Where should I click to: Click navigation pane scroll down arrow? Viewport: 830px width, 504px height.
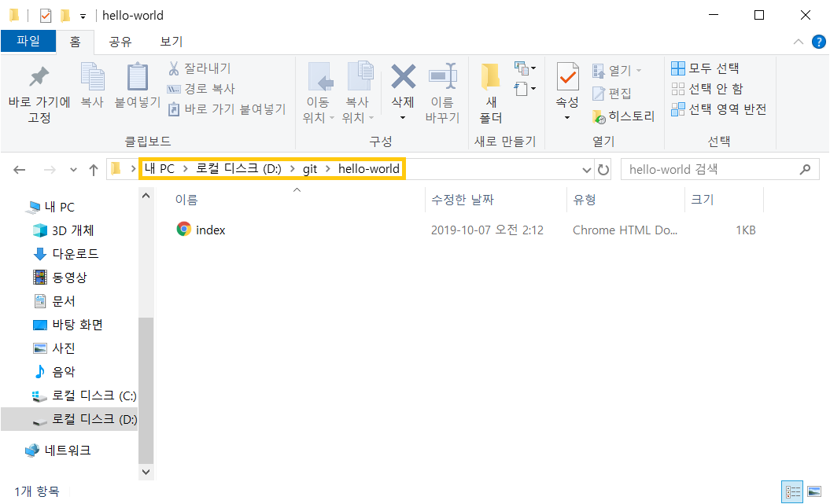146,472
